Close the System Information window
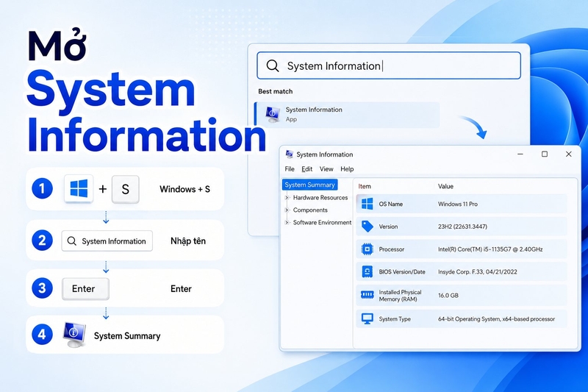Viewport: 588px width, 392px height. point(568,154)
